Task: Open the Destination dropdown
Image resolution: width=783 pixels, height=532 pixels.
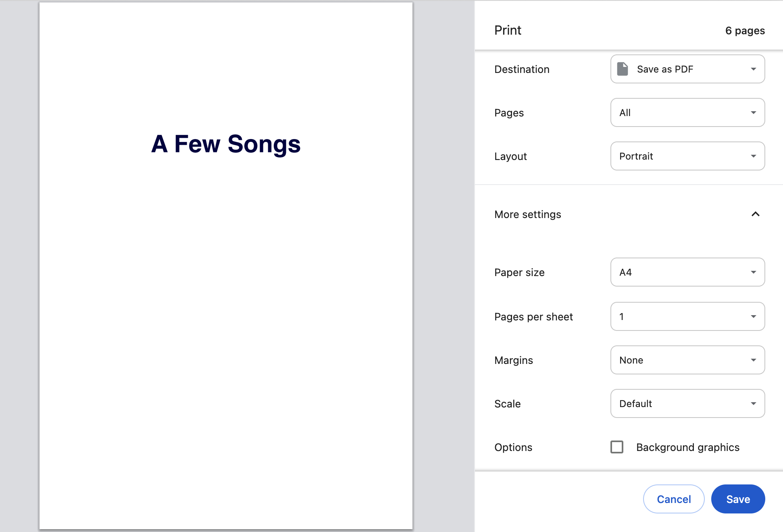Action: pos(687,69)
